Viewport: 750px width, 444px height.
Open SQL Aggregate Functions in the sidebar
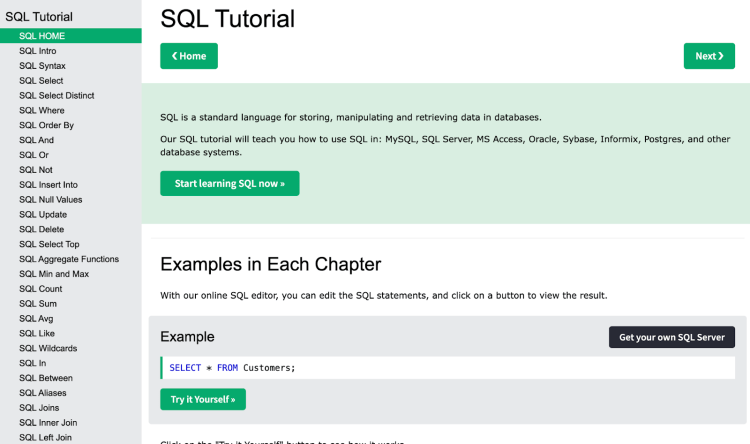tap(71, 258)
